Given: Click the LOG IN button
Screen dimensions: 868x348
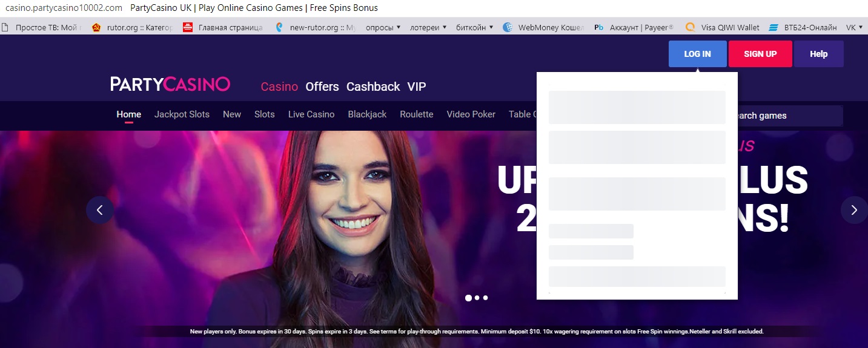Looking at the screenshot, I should coord(697,54).
